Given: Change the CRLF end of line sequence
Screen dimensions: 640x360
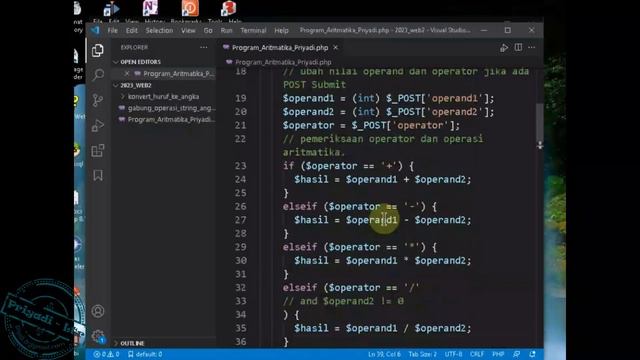Looking at the screenshot, I should pos(477,354).
